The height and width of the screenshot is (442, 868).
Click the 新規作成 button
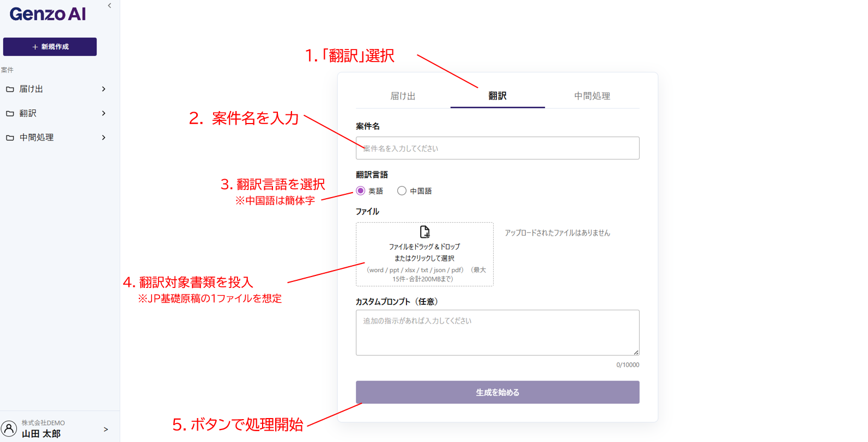50,47
